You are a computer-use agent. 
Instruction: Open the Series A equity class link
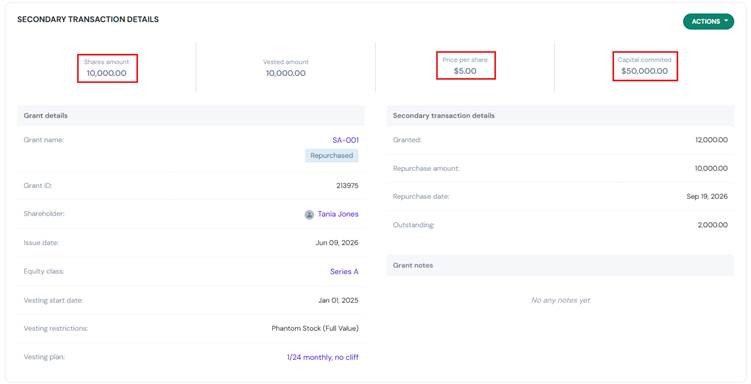pos(344,271)
